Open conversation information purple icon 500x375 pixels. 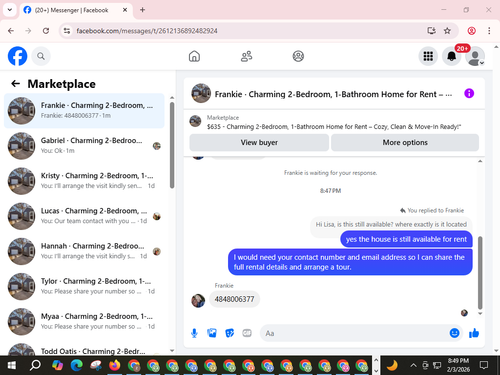click(469, 93)
